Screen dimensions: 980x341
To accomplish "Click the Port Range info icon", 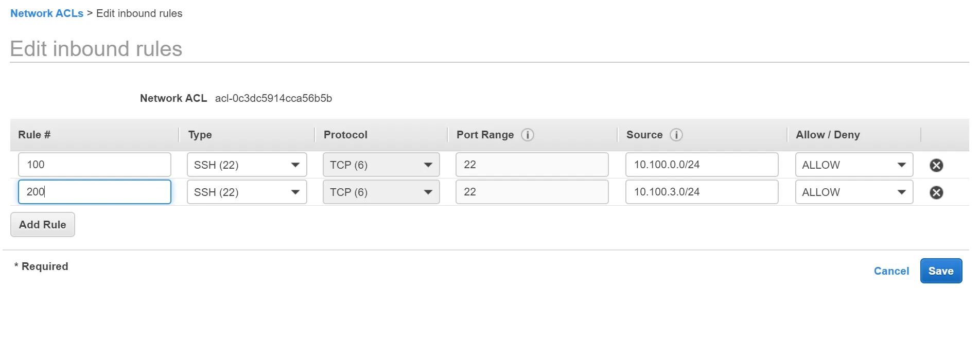I will (528, 135).
